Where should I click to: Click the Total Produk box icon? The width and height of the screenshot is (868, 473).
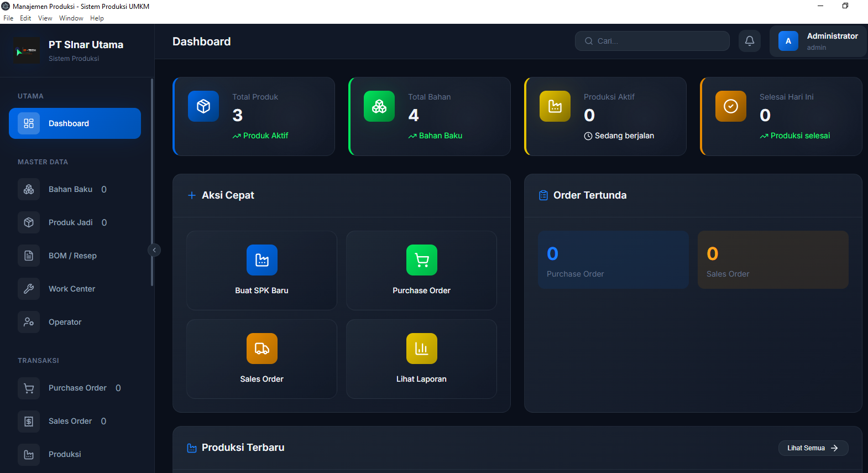tap(203, 106)
